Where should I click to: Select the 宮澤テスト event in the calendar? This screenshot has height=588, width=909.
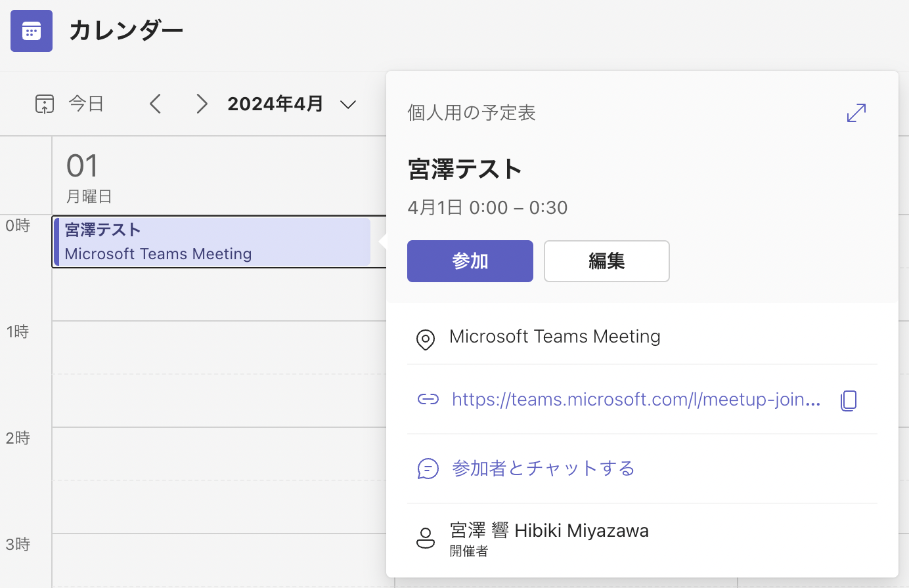pyautogui.click(x=213, y=242)
